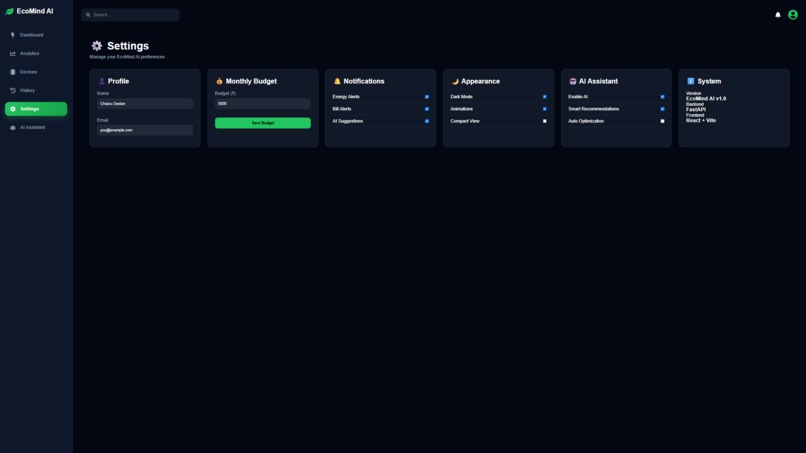Click the blue info icon on System card
This screenshot has width=806, height=453.
coord(690,81)
